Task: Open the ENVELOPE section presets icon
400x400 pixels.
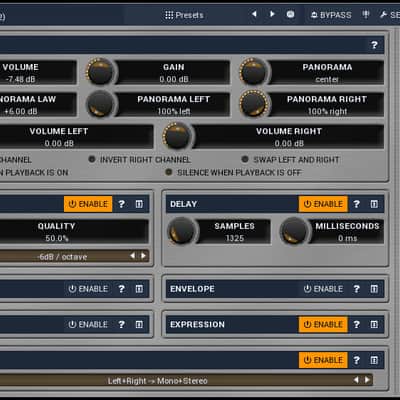Action: pos(374,289)
